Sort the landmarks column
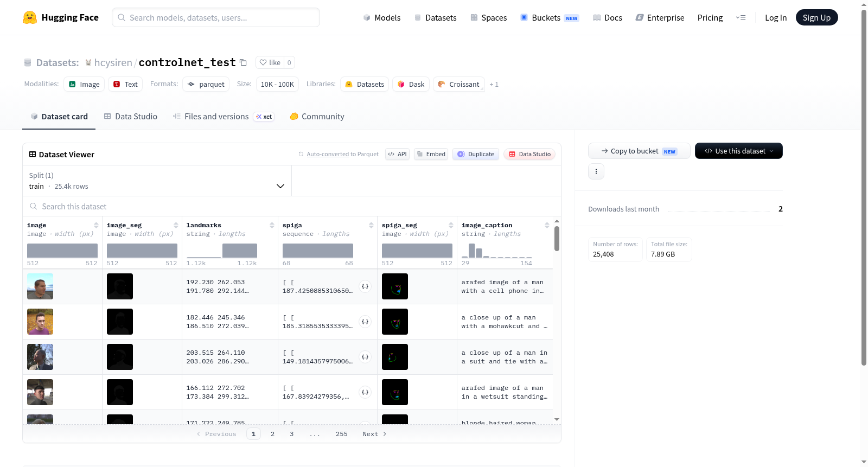Screen dimensions: 868x467 [x=272, y=225]
